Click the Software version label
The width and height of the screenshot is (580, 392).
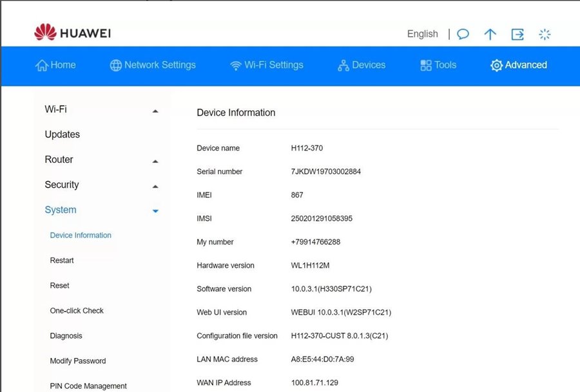point(224,289)
